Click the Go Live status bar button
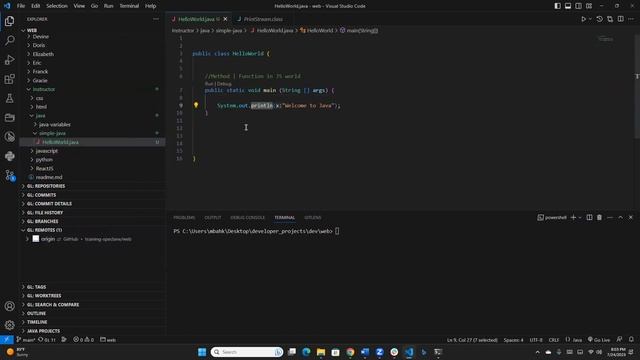This screenshot has width=640, height=360. tap(599, 340)
